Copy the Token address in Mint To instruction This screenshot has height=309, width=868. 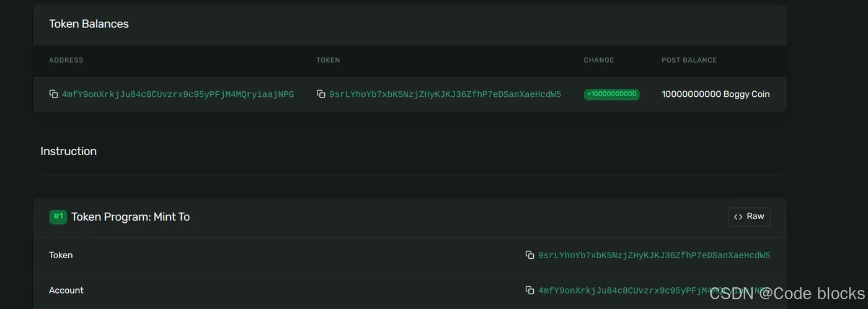(529, 255)
